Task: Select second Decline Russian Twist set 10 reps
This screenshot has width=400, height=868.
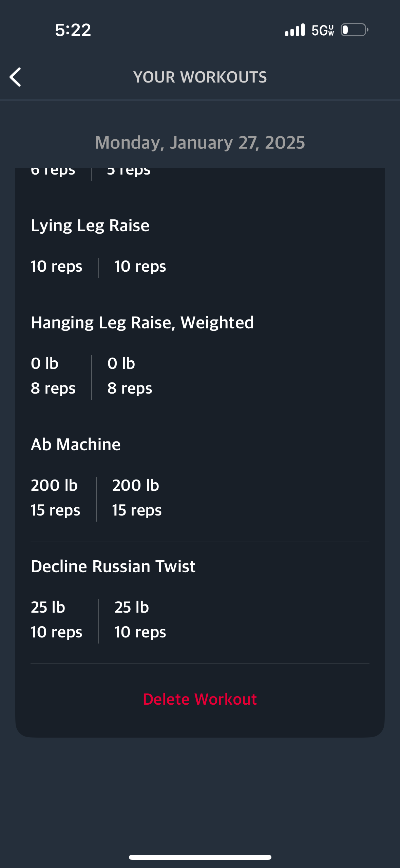Action: pos(140,632)
